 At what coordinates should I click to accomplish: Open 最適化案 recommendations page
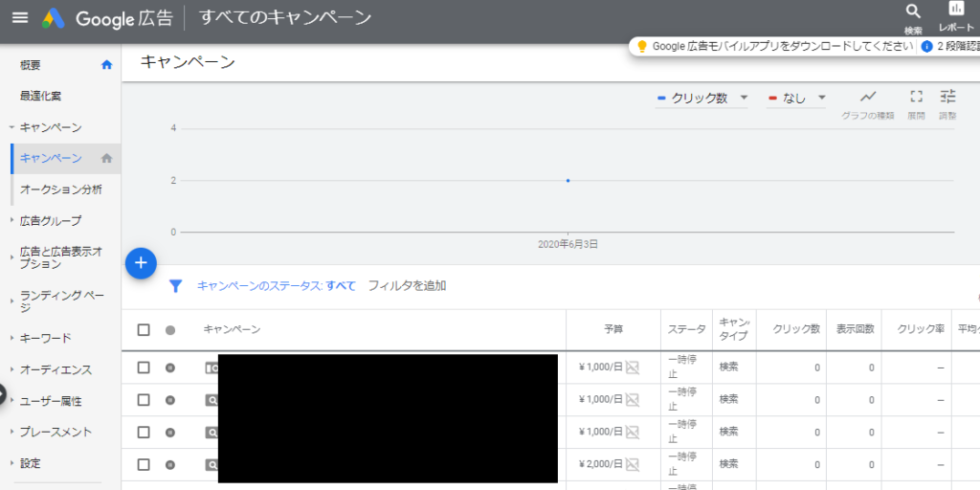pos(40,97)
